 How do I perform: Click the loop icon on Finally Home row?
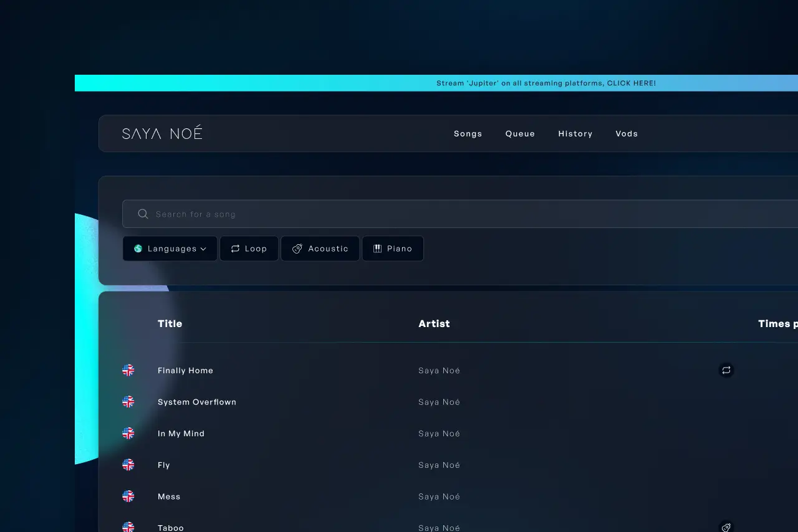coord(726,370)
